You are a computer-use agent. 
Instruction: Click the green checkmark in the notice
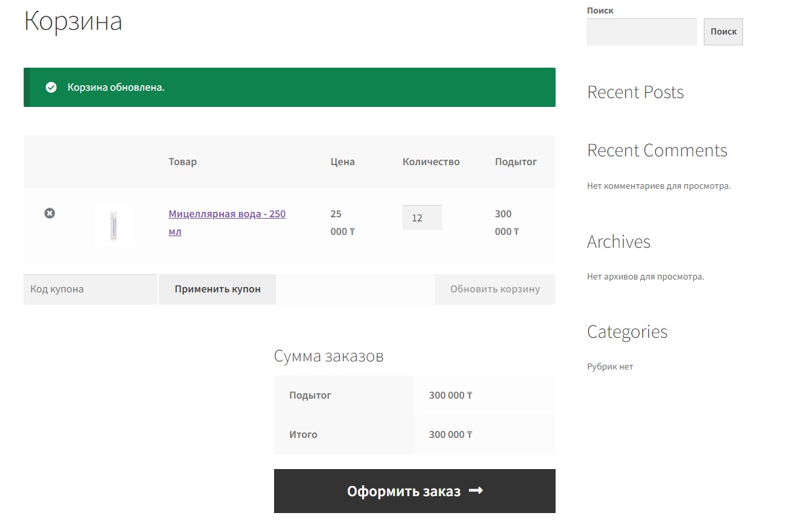[x=51, y=87]
